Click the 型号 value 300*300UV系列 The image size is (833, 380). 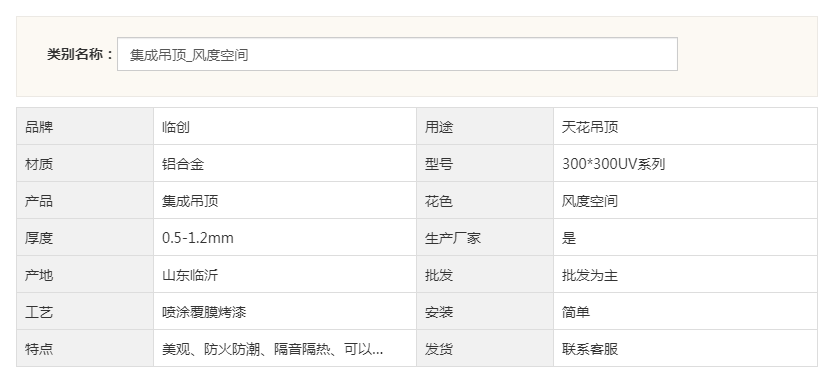[614, 164]
